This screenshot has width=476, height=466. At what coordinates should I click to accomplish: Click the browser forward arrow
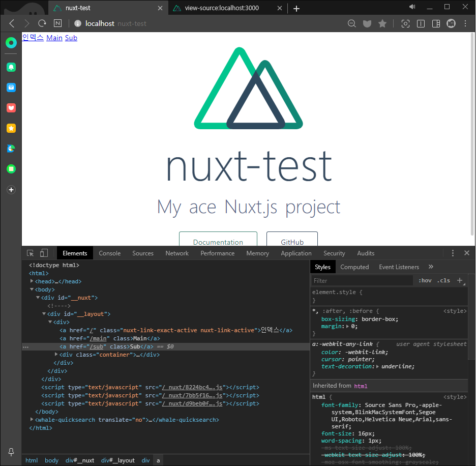[x=27, y=23]
